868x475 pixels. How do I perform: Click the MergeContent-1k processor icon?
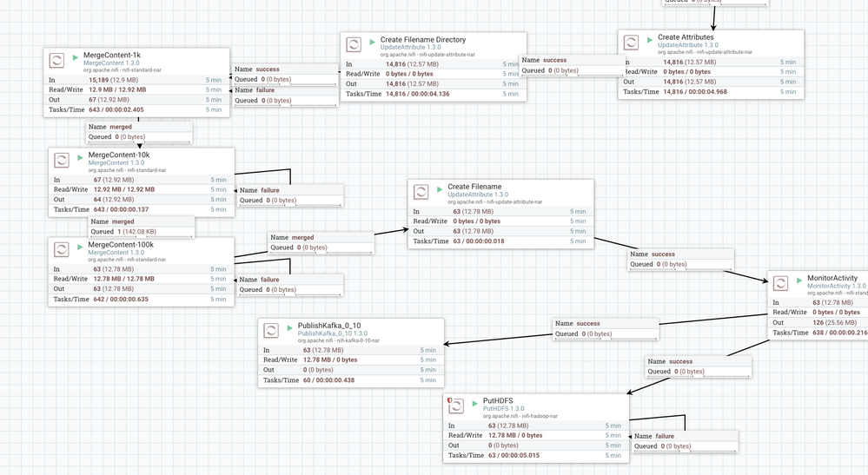[57, 60]
